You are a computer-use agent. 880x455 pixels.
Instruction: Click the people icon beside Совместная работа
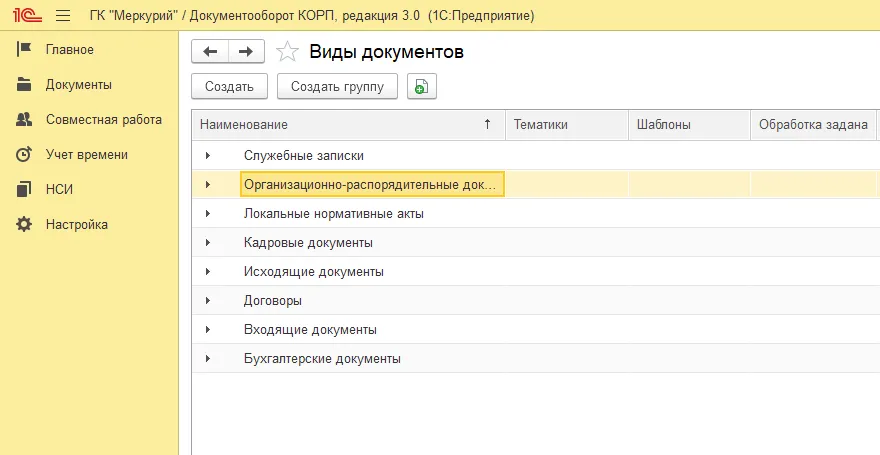24,119
